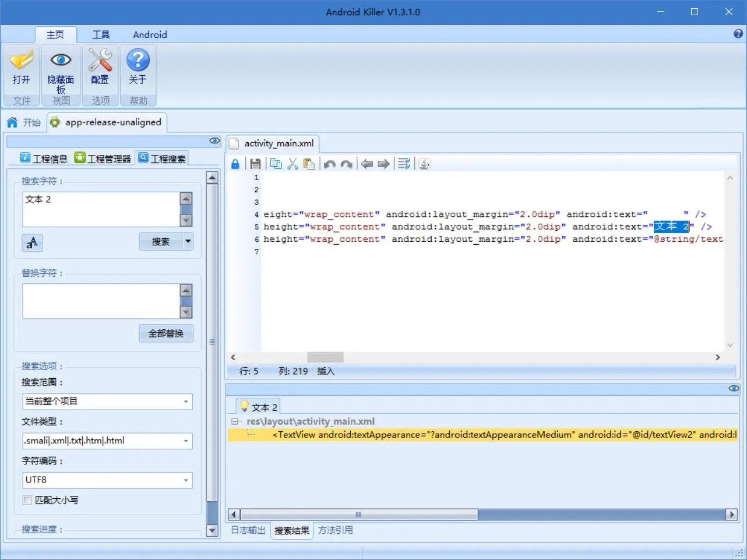Viewport: 747px width, 560px height.
Task: Collapse the res\layout\activity_main.xml tree node
Action: coord(235,421)
